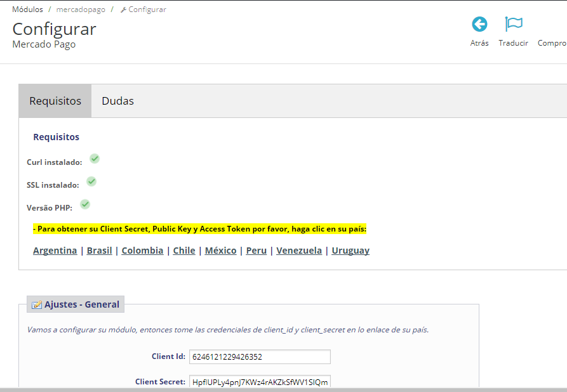Open the México credentials link
The width and height of the screenshot is (567, 392).
[x=220, y=251]
